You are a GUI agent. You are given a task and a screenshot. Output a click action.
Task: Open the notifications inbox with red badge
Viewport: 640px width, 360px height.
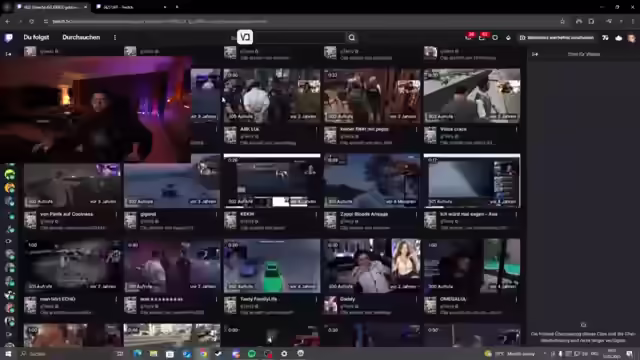click(482, 37)
